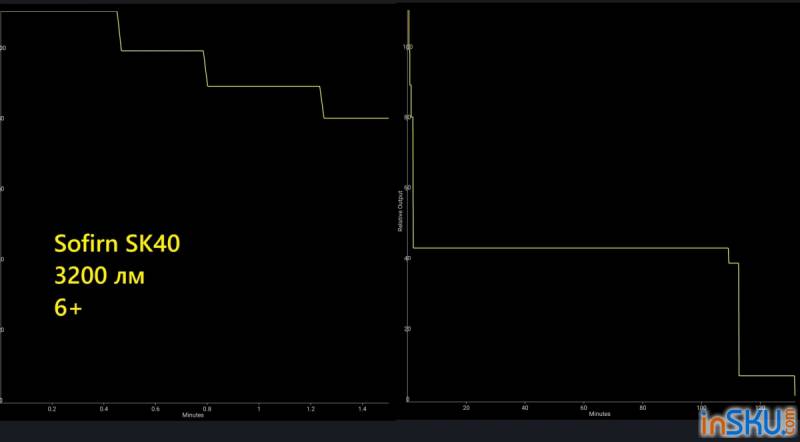This screenshot has height=442, width=800.
Task: Click the Minutes label under right chart
Action: pyautogui.click(x=599, y=414)
